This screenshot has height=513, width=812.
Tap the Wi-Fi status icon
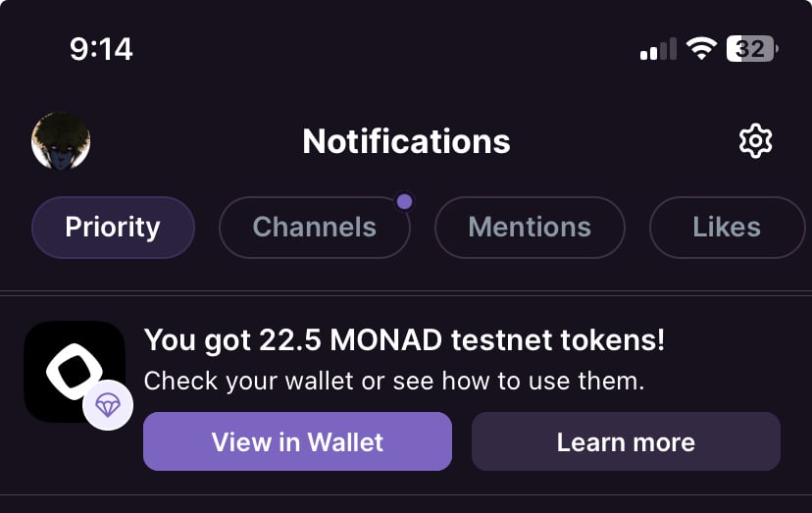pos(700,49)
